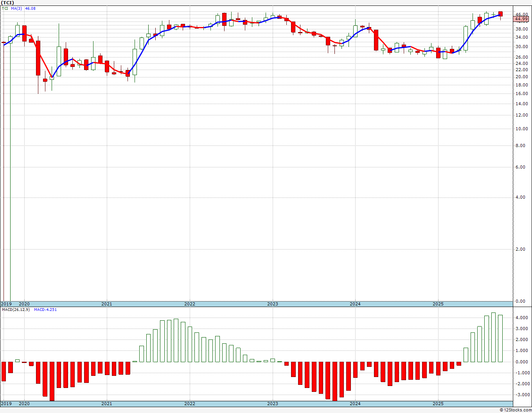Click the 2.000 MACD axis label
The image size is (532, 413).
521,340
